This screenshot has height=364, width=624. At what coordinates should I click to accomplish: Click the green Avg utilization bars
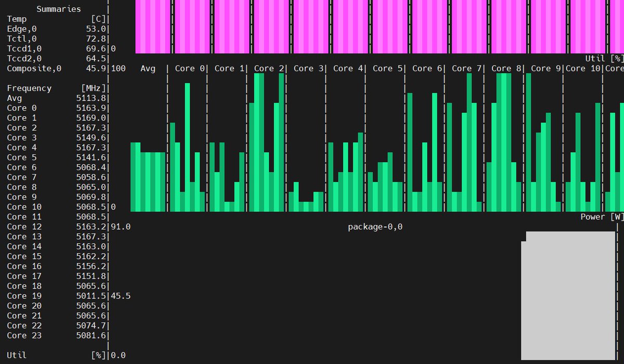click(148, 177)
